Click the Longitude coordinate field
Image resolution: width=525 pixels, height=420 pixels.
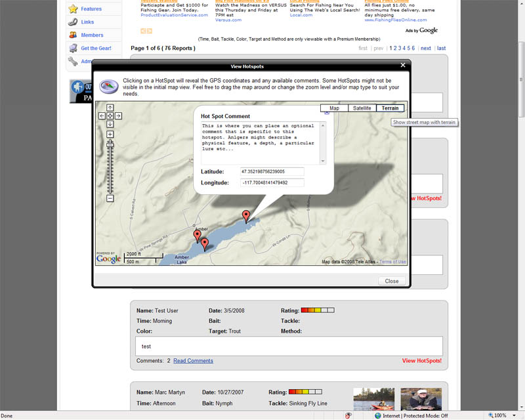[x=272, y=182]
